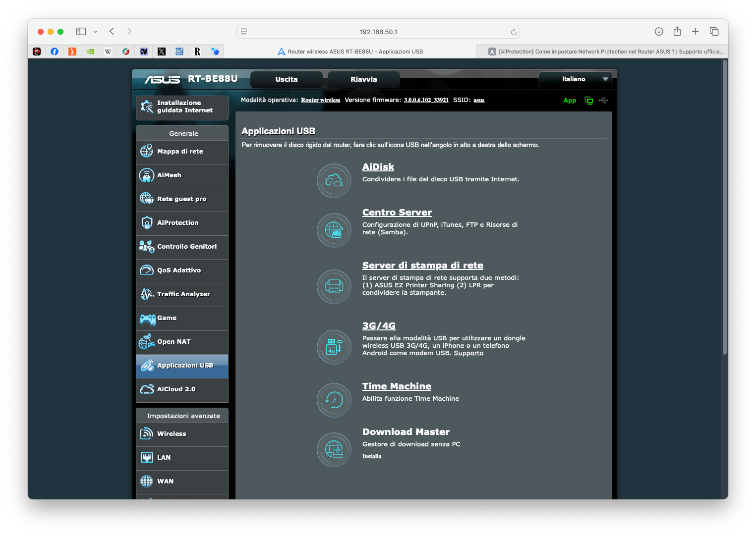756x536 pixels.
Task: Expand the Safari tab group chevron
Action: click(95, 32)
